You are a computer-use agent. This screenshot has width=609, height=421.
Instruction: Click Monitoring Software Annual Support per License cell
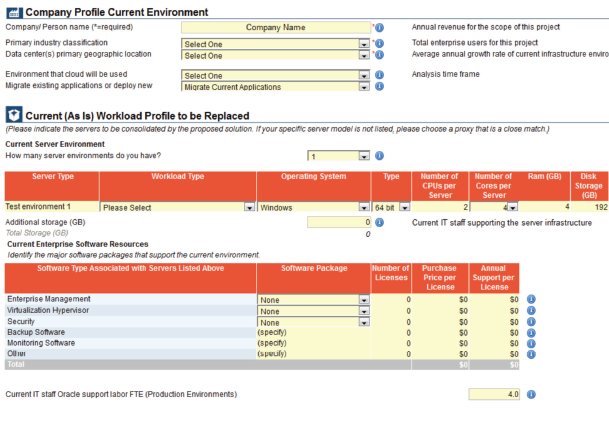[494, 343]
